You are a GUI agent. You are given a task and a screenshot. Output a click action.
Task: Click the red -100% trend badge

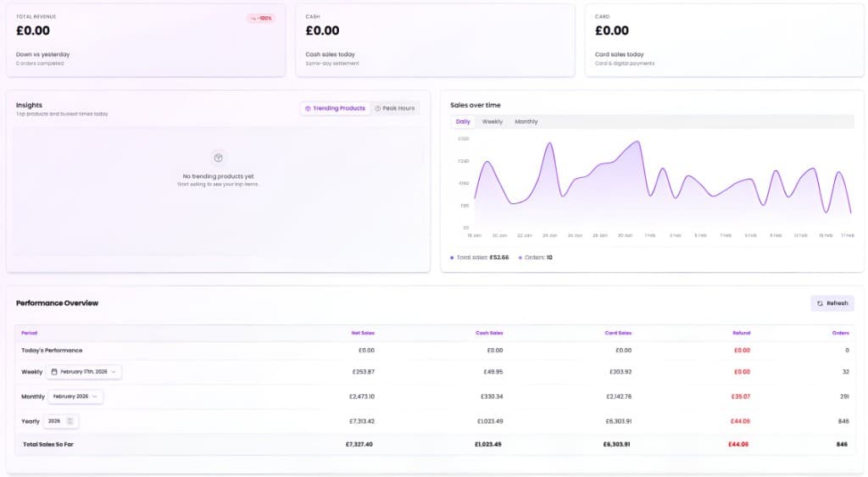(261, 19)
